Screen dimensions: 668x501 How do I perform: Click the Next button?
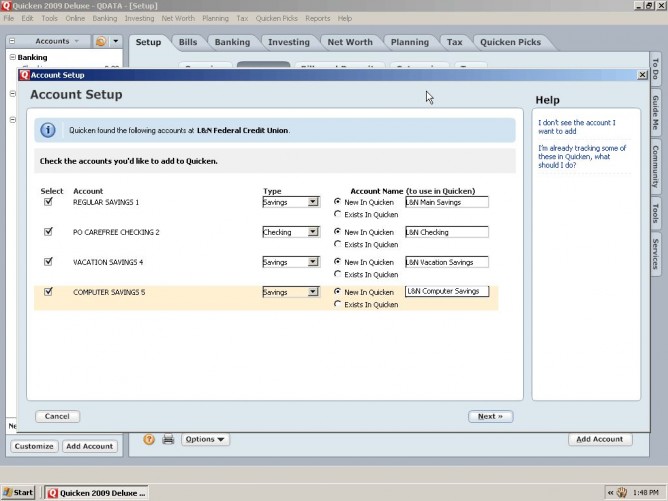[490, 416]
